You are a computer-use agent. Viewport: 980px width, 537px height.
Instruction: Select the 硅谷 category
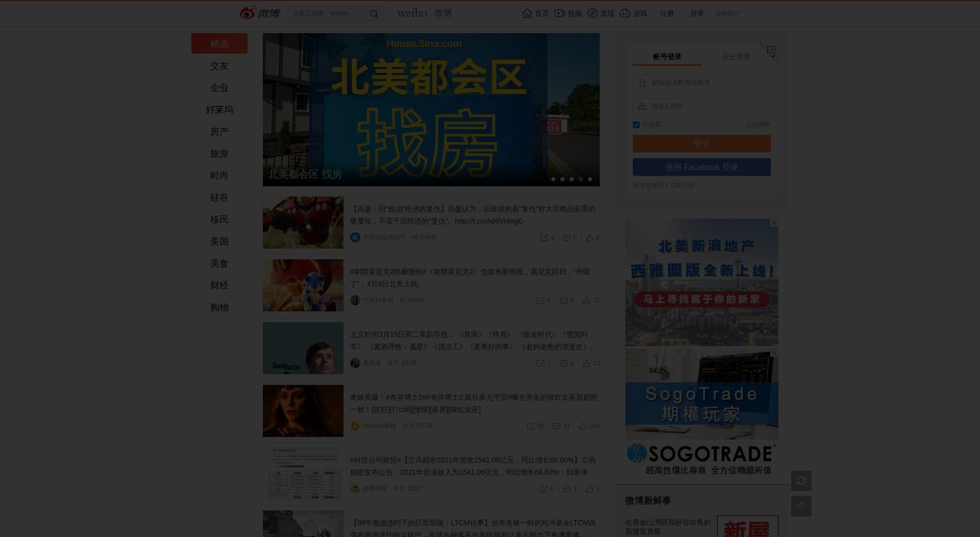pyautogui.click(x=219, y=198)
